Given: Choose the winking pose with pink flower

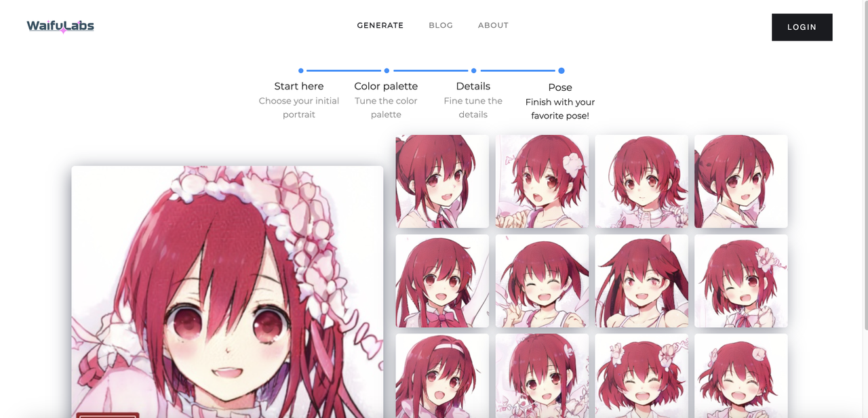Looking at the screenshot, I should point(741,280).
